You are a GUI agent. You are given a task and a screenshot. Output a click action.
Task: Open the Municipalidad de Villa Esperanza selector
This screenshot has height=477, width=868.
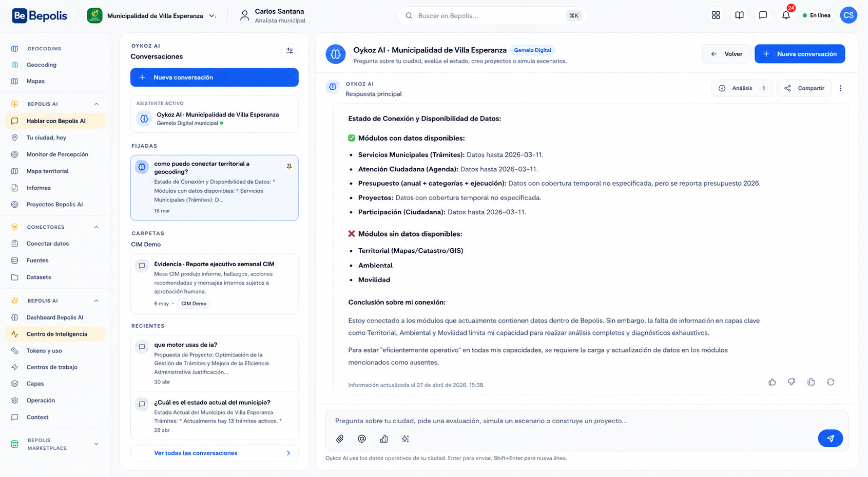(151, 16)
